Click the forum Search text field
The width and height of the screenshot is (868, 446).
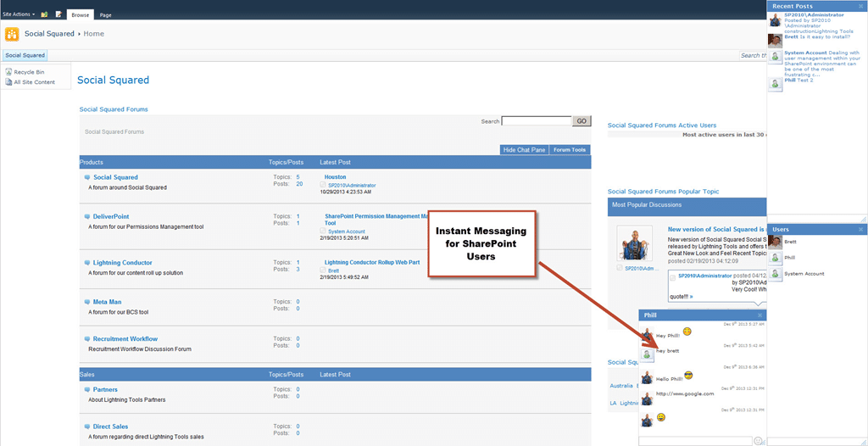536,120
